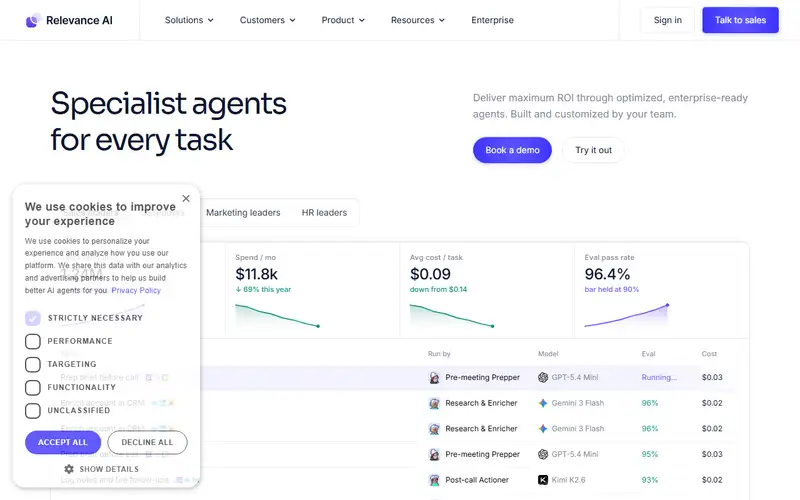The height and width of the screenshot is (500, 800).
Task: Click the Kimi K2.6 model icon
Action: (543, 480)
